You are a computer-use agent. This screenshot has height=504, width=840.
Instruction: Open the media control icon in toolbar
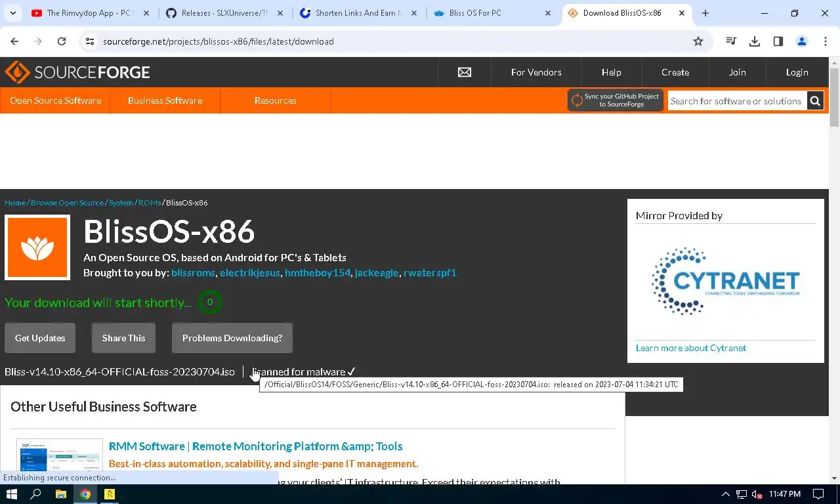(x=731, y=41)
